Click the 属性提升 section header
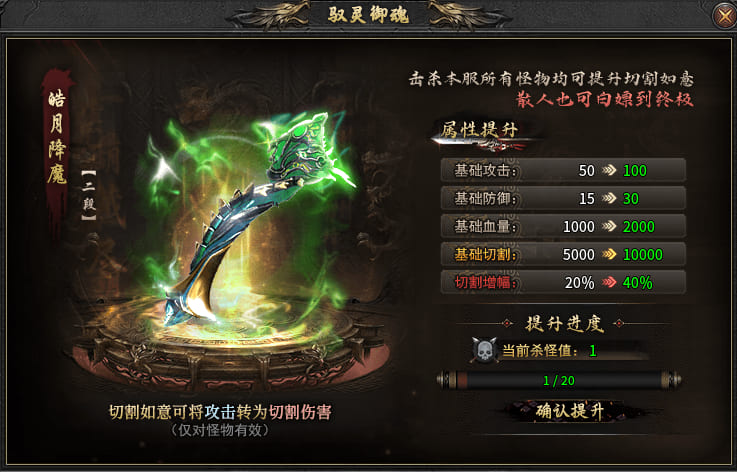Screen dimensions: 737x472 (x=479, y=131)
